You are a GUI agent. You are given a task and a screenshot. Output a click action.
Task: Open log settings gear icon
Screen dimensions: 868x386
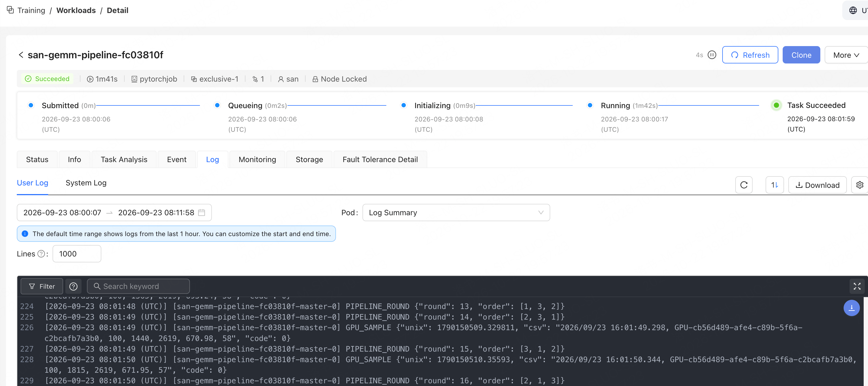(860, 185)
